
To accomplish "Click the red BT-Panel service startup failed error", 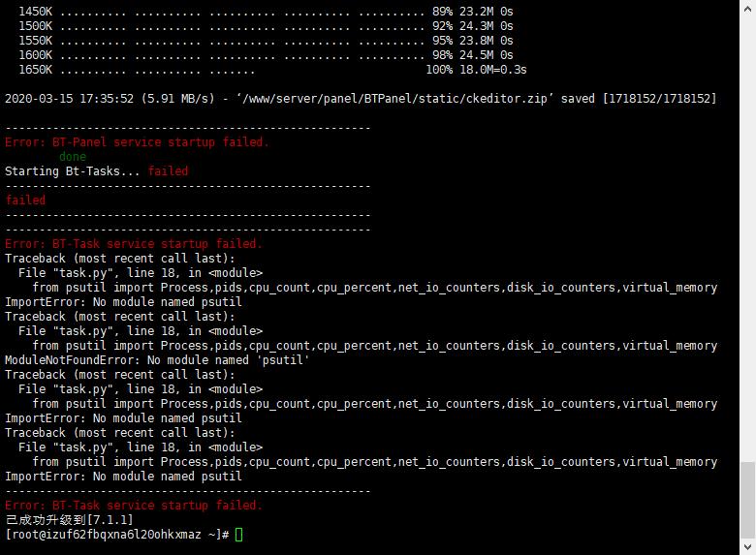I will [137, 142].
